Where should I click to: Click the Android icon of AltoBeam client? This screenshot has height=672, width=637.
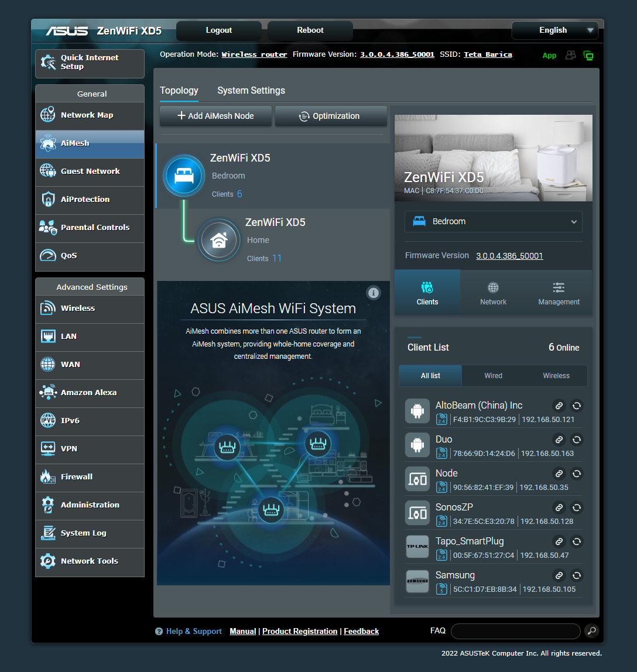tap(417, 411)
